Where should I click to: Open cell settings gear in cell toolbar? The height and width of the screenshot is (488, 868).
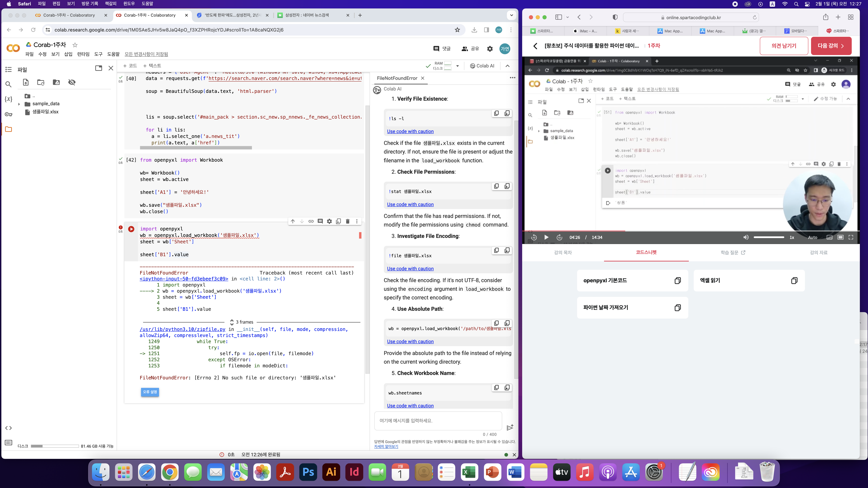pyautogui.click(x=329, y=221)
